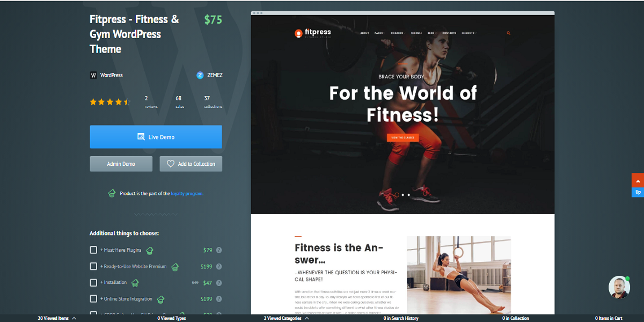Open 0 Items in Cart tab
The width and height of the screenshot is (644, 322).
pos(609,318)
